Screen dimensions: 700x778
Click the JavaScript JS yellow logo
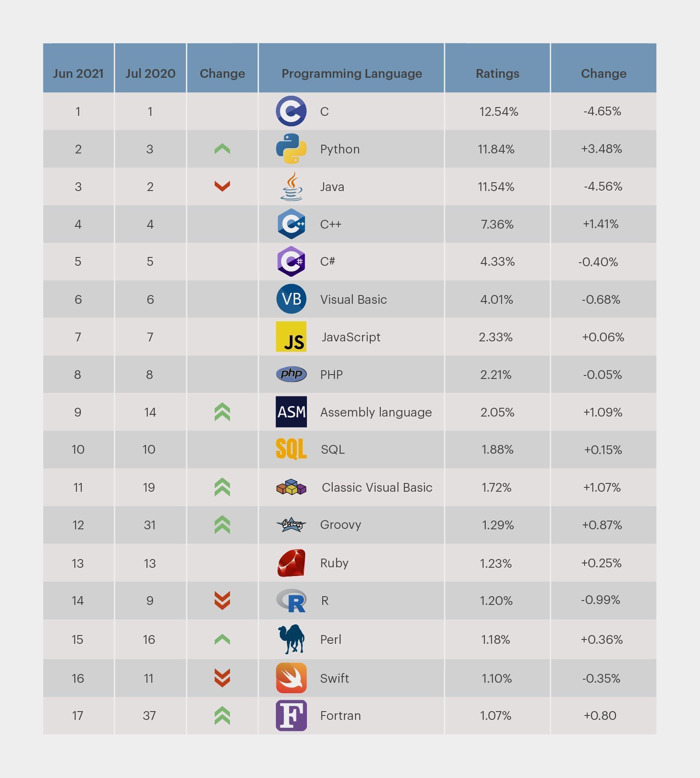click(x=291, y=337)
